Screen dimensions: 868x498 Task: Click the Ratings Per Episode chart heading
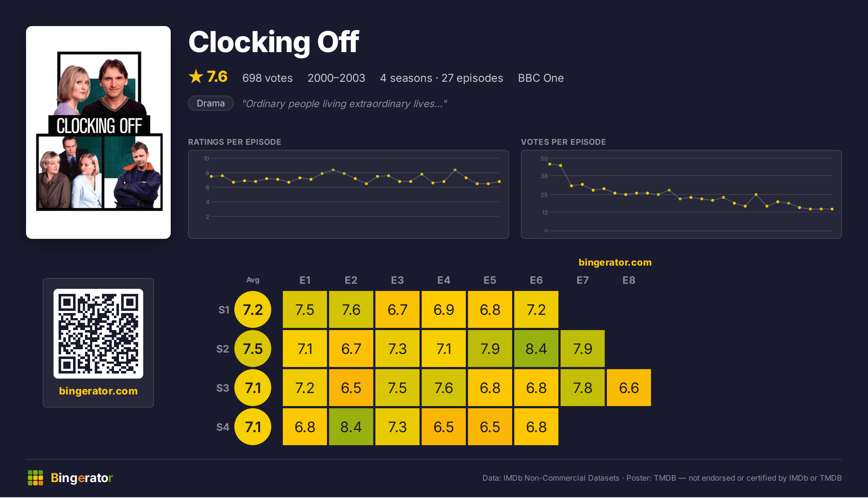click(234, 142)
